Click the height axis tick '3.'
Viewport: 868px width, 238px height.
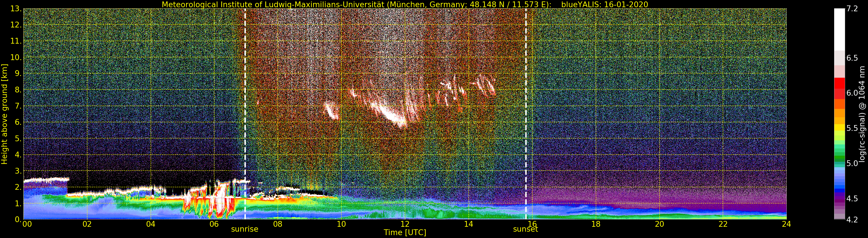18,171
